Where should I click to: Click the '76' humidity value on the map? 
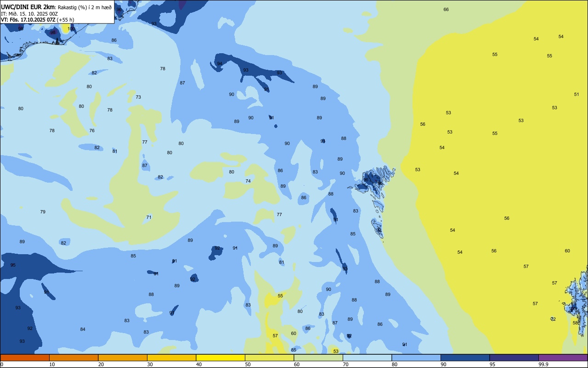click(x=92, y=131)
